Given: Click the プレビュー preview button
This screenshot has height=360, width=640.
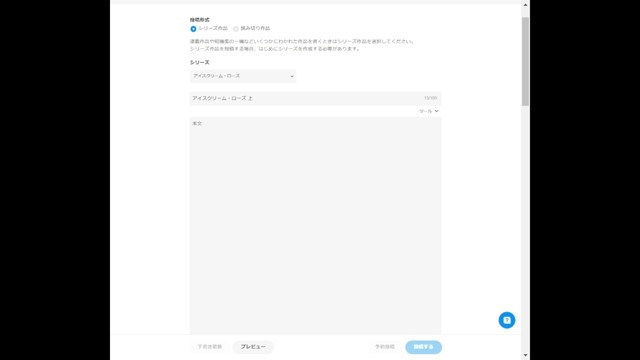Looking at the screenshot, I should (253, 347).
